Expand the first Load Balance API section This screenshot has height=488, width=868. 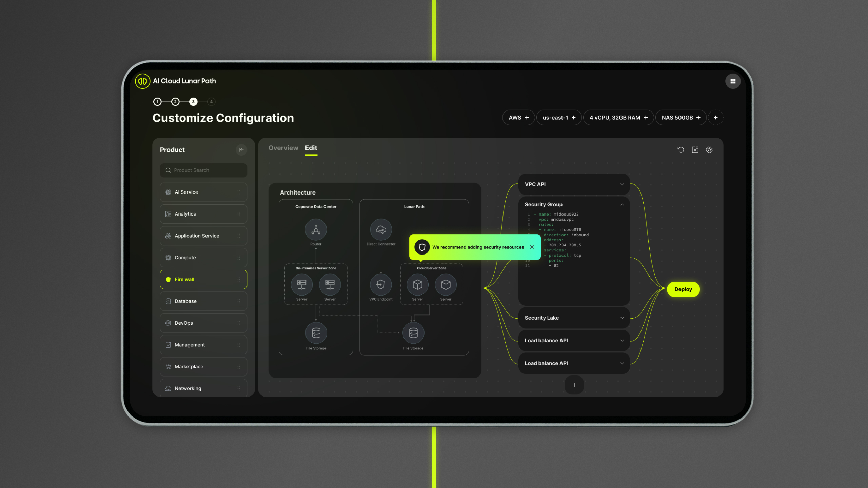[x=622, y=340]
